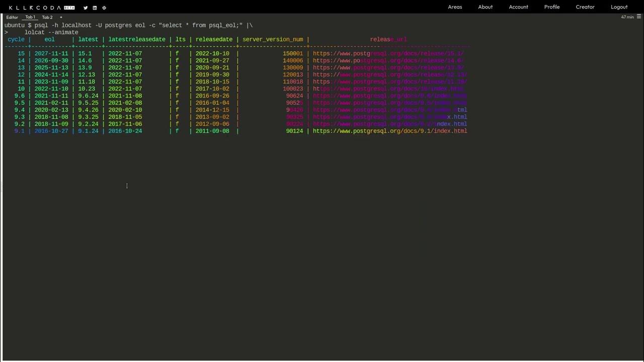The height and width of the screenshot is (362, 644).
Task: Click the PostgreSQL 9.1 docs URL
Action: 390,131
